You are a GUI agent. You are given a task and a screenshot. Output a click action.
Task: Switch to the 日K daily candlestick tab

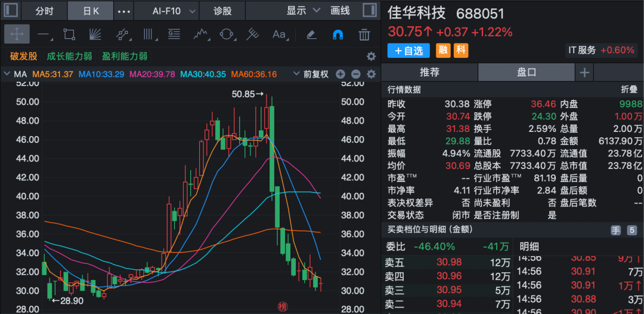pyautogui.click(x=91, y=11)
